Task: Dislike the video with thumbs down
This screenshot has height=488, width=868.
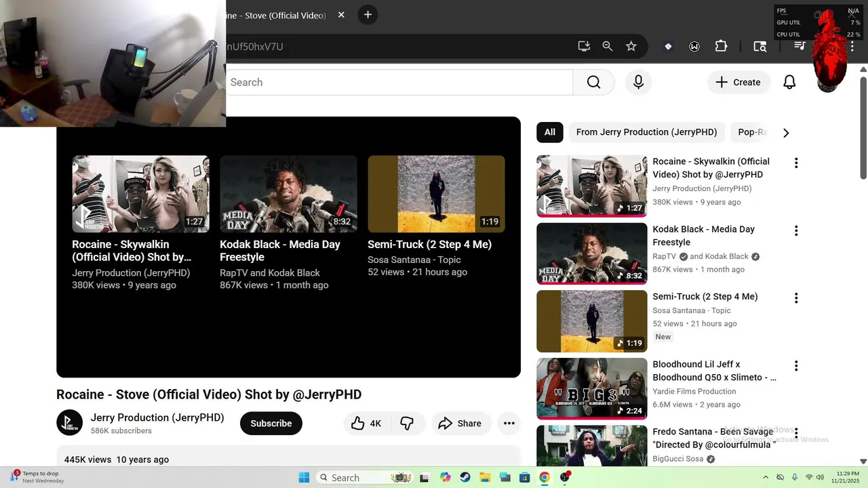Action: (x=407, y=424)
